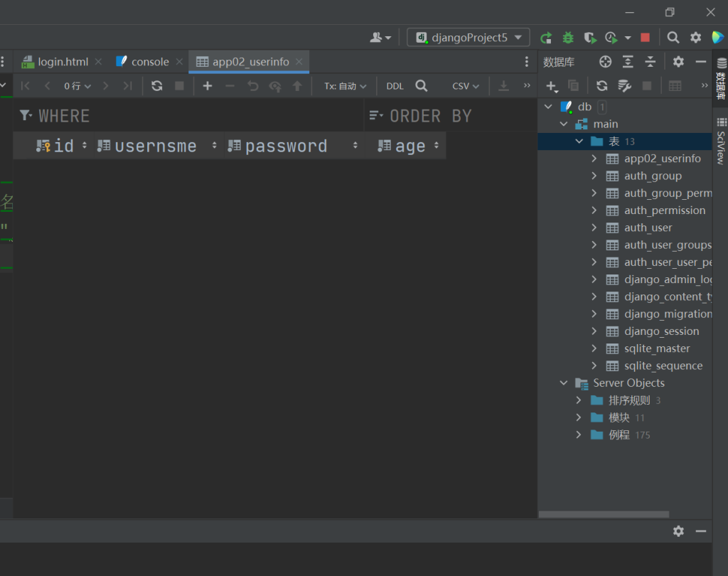Stop the running process
728x576 pixels.
point(646,38)
